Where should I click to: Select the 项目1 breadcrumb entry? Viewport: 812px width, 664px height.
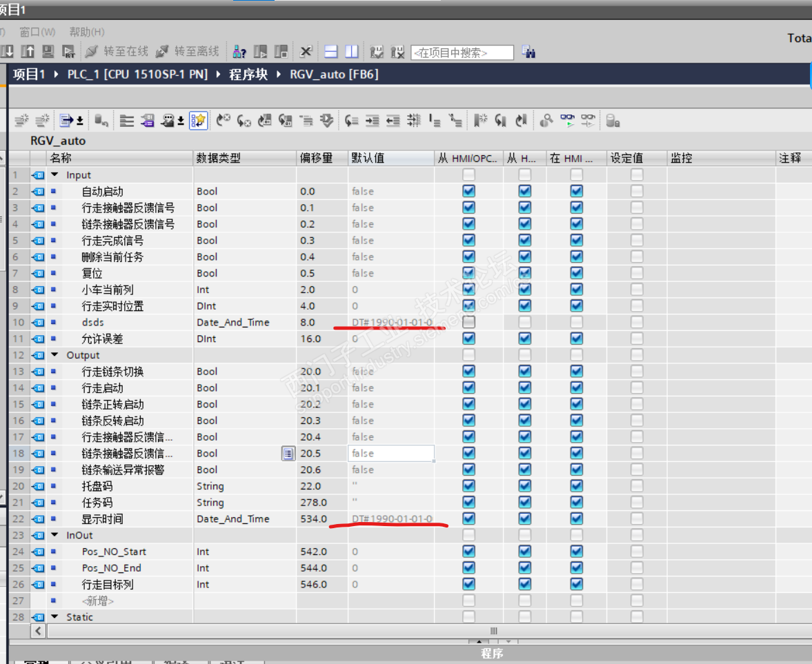[29, 74]
